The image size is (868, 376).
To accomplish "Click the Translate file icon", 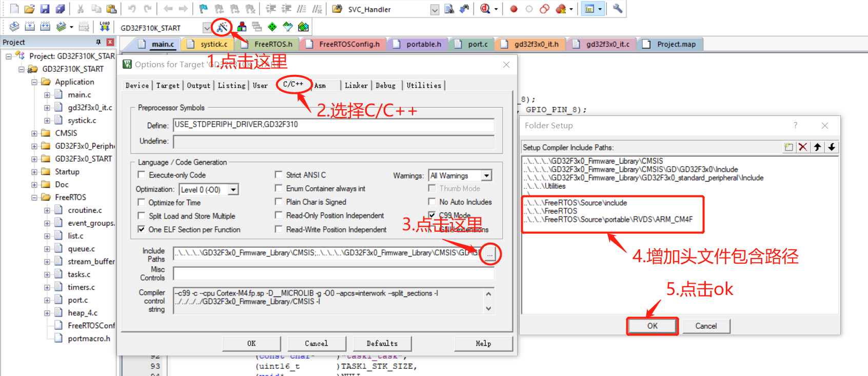I will pyautogui.click(x=14, y=27).
